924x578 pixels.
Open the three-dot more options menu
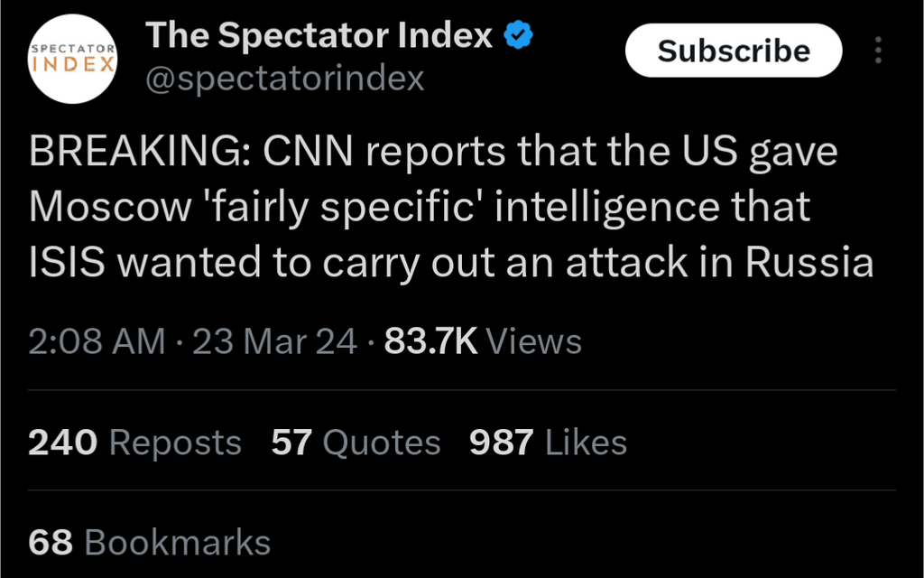(878, 51)
